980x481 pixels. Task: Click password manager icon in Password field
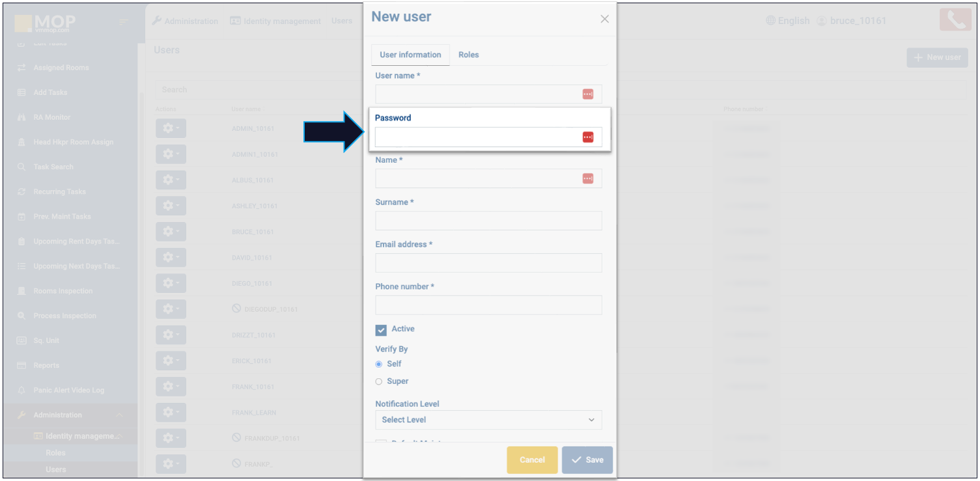pos(587,137)
